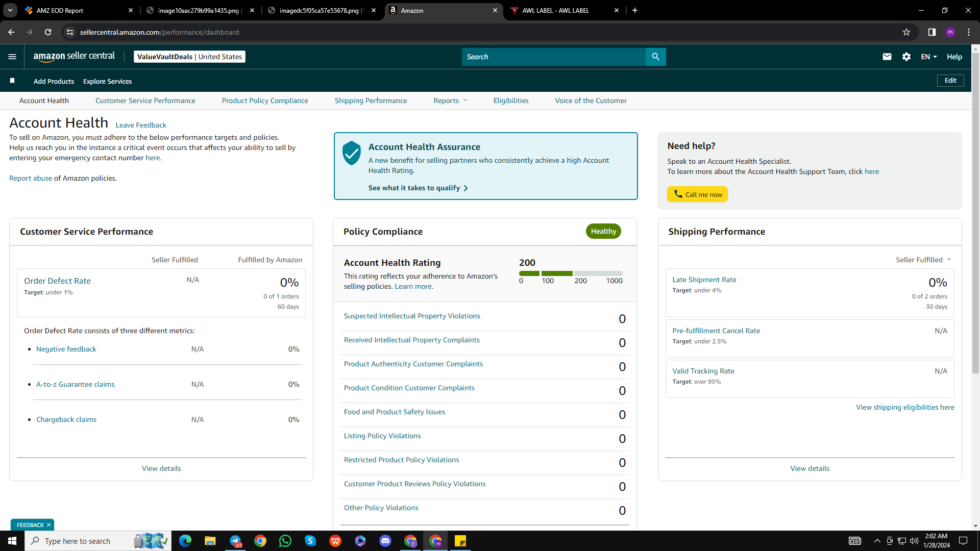Click the search magnifier button

tap(655, 57)
